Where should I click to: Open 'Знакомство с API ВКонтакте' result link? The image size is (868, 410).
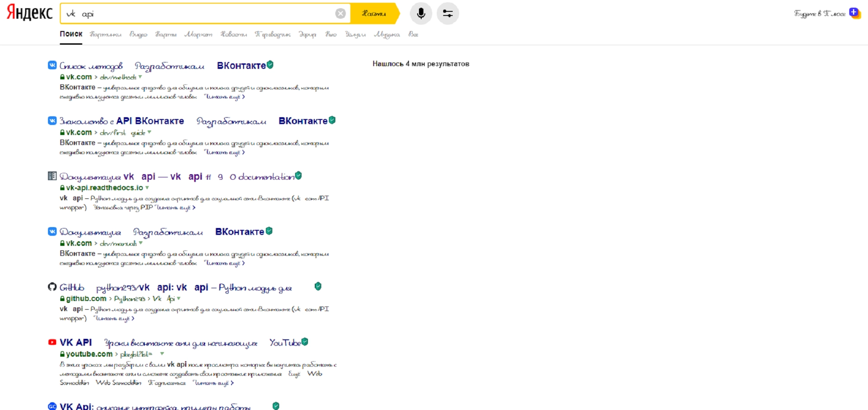pyautogui.click(x=122, y=121)
